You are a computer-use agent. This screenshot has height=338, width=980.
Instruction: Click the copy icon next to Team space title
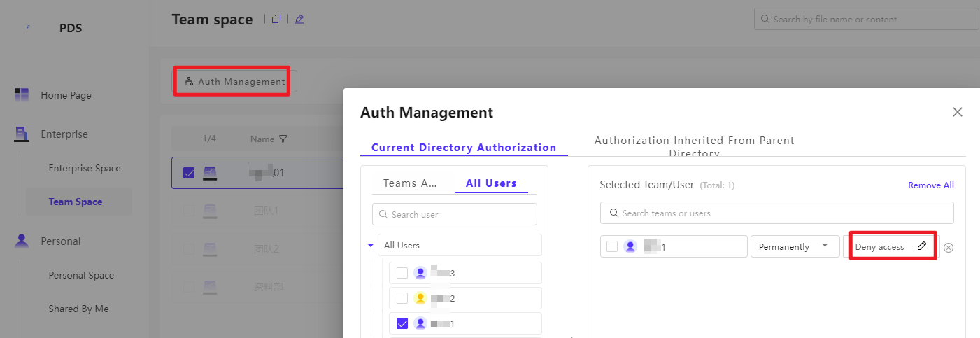click(276, 20)
